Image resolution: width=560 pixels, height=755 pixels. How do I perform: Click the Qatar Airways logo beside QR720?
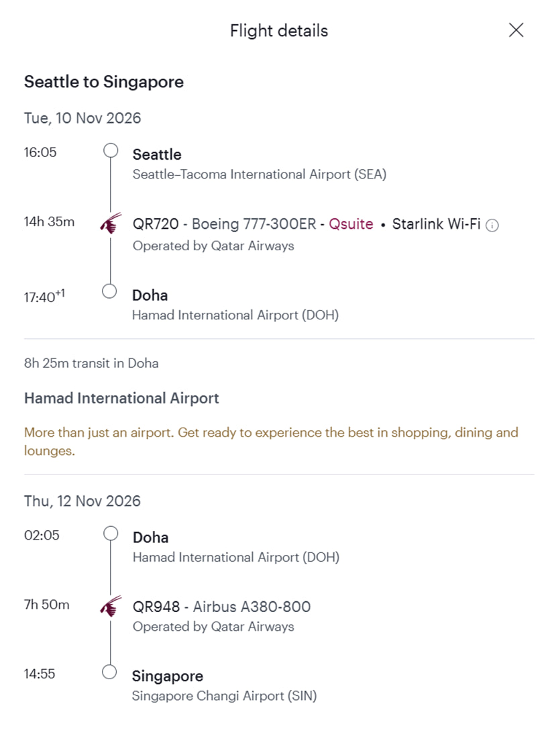[111, 223]
